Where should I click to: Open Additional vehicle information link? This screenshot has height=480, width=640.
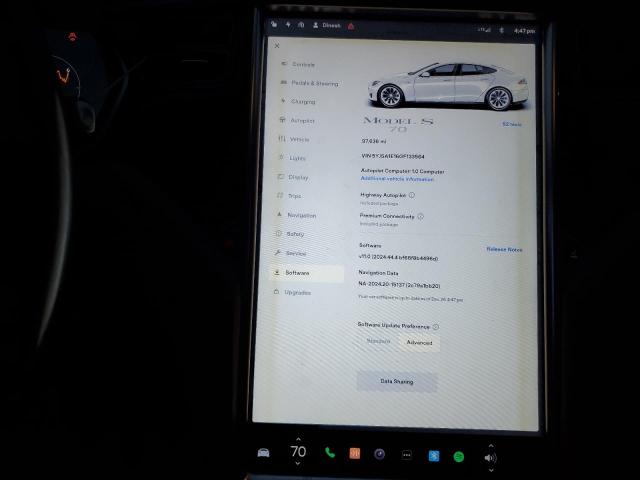click(x=397, y=179)
